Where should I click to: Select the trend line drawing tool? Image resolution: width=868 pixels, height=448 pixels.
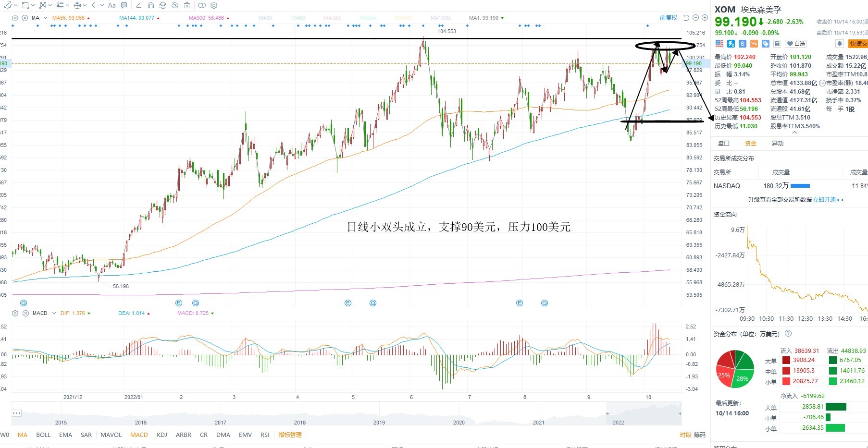pos(8,5)
